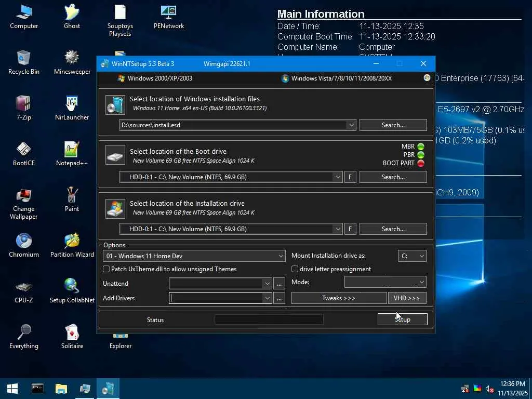Screen dimensions: 532x399
Task: Click F button beside Installation drive
Action: point(350,229)
